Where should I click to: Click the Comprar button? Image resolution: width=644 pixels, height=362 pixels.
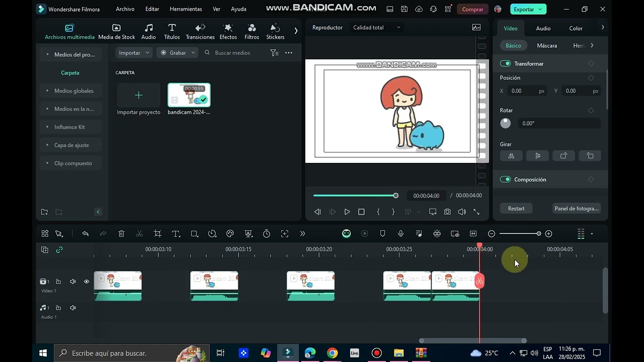pos(472,9)
